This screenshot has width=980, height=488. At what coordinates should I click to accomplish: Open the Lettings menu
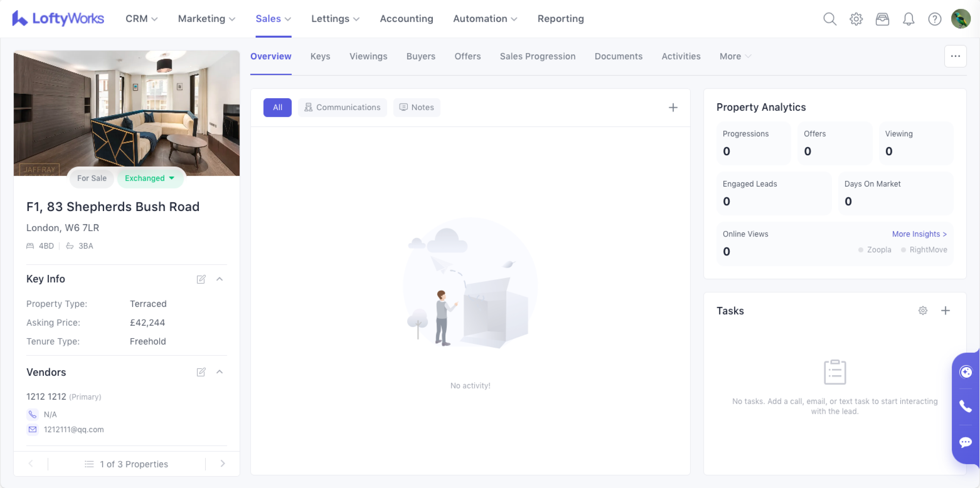point(335,19)
